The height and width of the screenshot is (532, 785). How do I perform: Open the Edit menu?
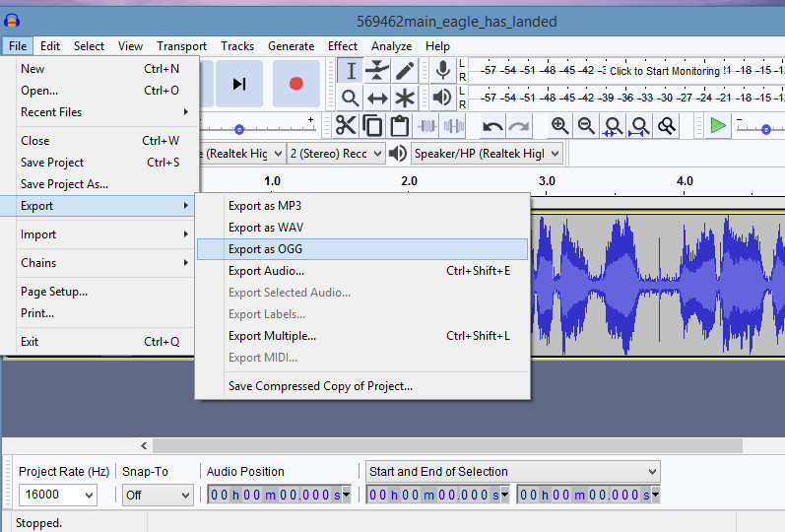[x=50, y=46]
